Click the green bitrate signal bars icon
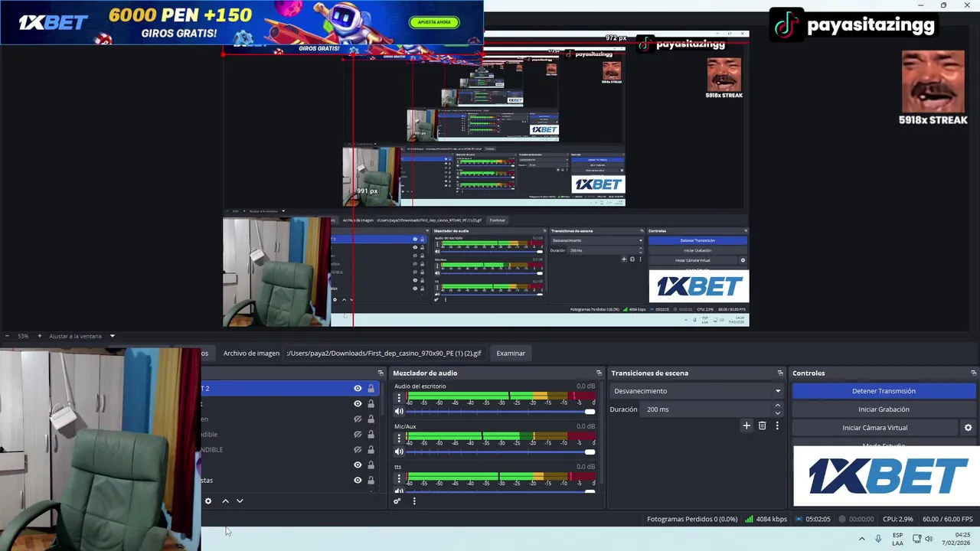This screenshot has width=980, height=551. [749, 519]
